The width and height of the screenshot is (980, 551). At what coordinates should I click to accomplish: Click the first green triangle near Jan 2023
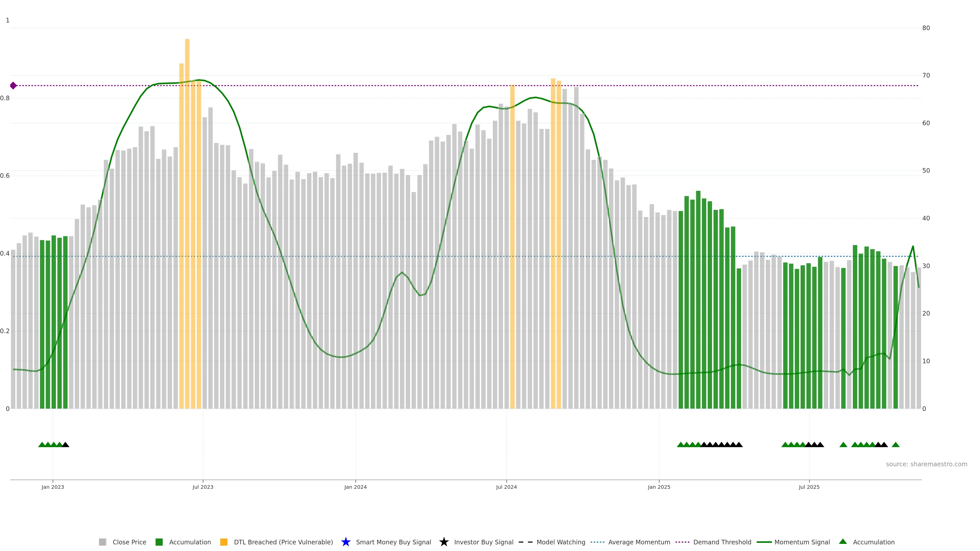click(x=42, y=445)
